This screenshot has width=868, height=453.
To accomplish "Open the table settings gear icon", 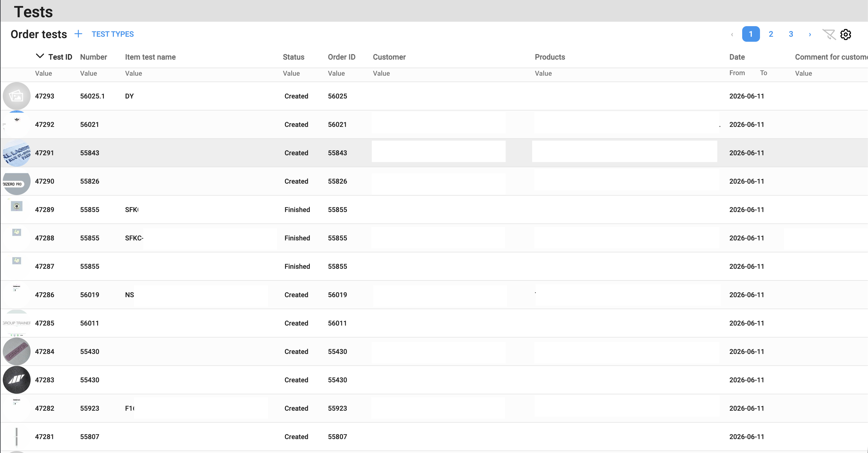I will tap(845, 34).
